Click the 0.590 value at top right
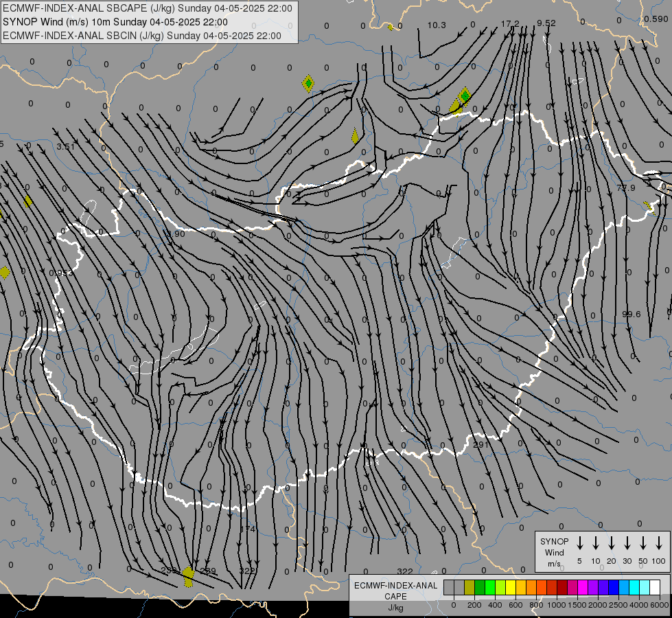The height and width of the screenshot is (618, 672). coord(656,19)
